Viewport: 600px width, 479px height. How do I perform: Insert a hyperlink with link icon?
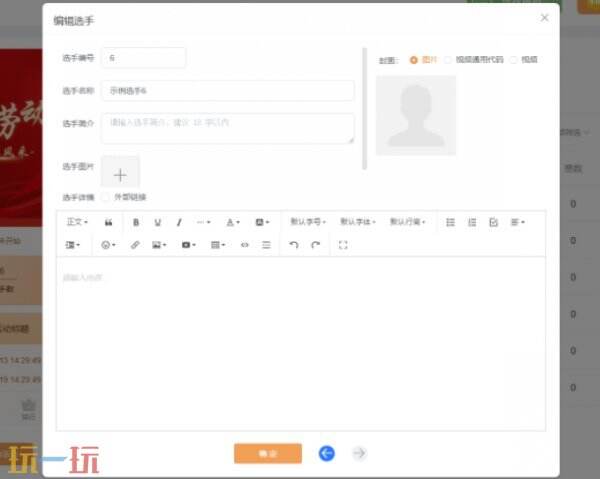click(x=135, y=245)
